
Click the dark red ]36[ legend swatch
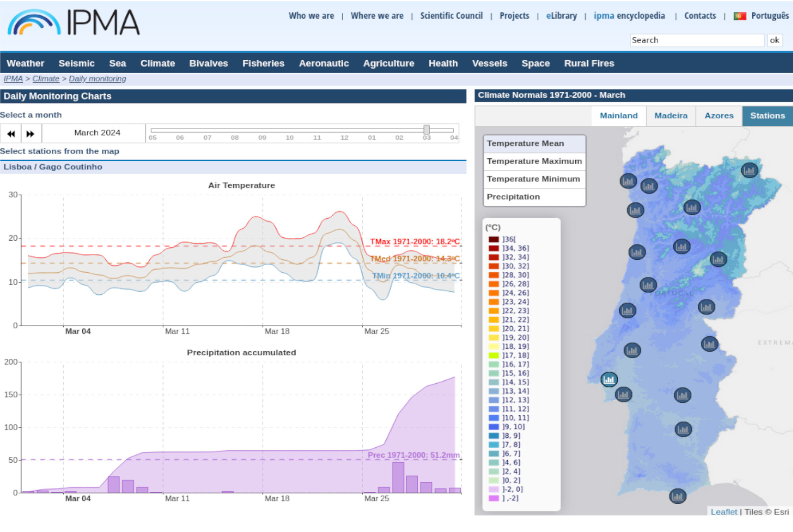(x=493, y=239)
